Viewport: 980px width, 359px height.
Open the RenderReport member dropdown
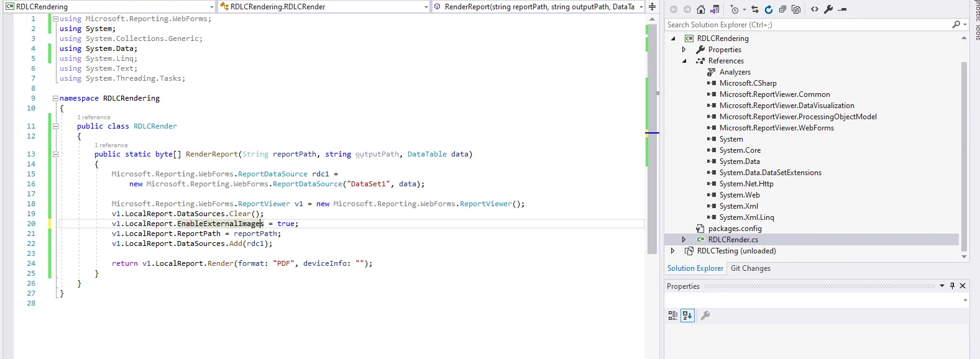(x=641, y=7)
